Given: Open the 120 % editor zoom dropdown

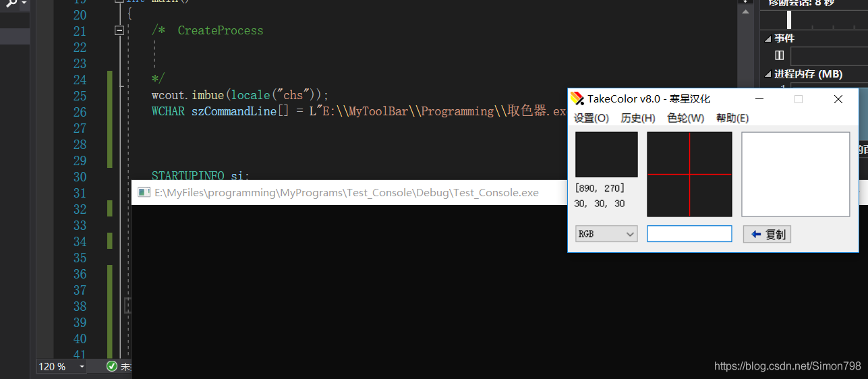Looking at the screenshot, I should [62, 366].
